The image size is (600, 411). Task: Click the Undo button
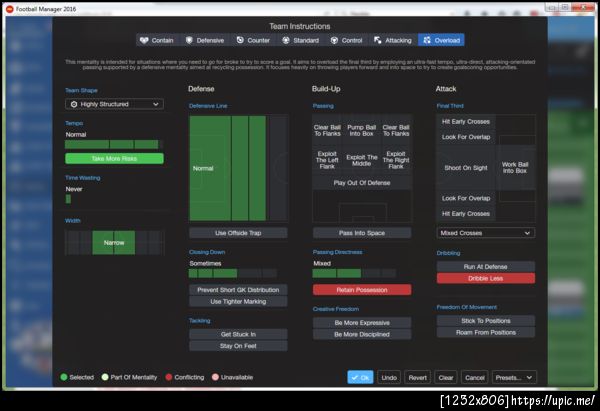click(x=389, y=377)
